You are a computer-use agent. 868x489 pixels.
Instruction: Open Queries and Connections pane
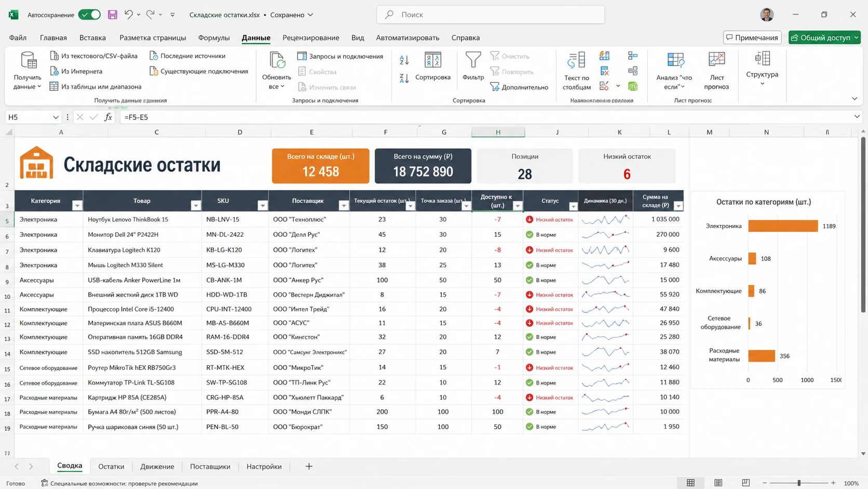click(x=340, y=56)
